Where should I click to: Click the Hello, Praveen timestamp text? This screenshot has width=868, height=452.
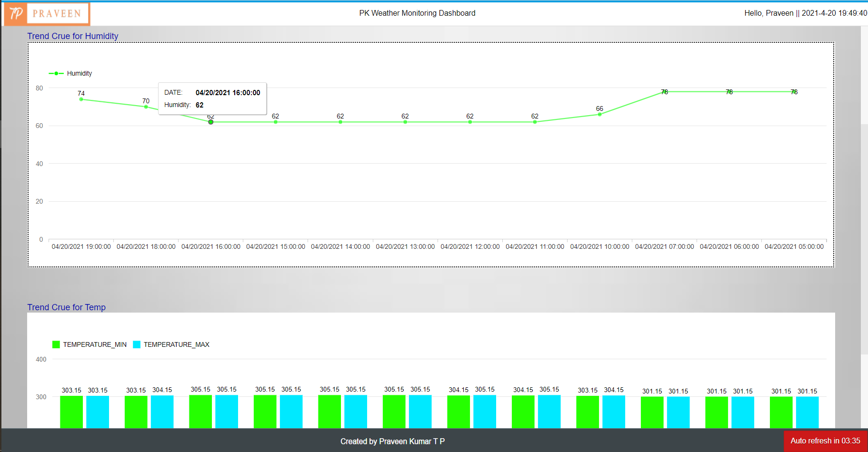[x=806, y=13]
